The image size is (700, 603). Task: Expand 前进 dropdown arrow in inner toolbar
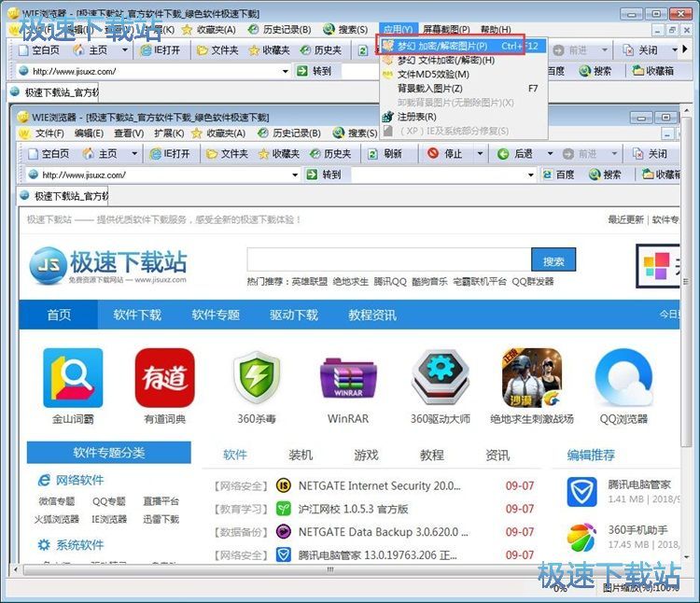(x=614, y=153)
